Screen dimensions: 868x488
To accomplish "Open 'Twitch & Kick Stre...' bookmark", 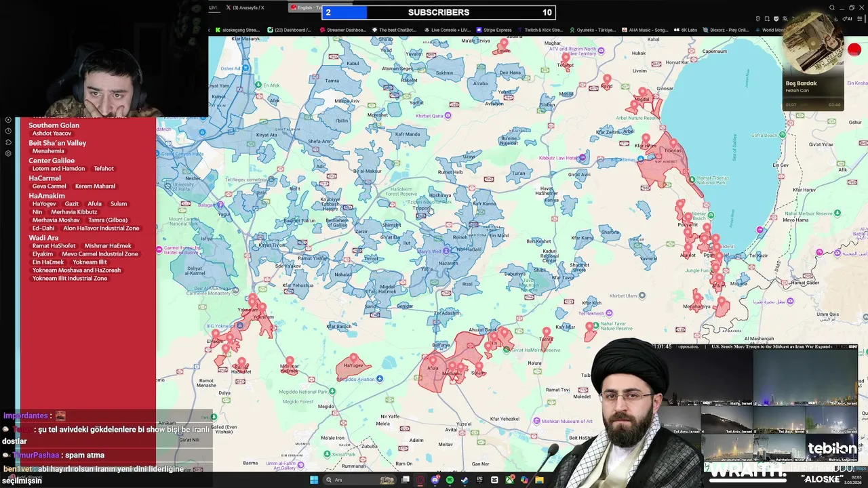I will pyautogui.click(x=540, y=30).
